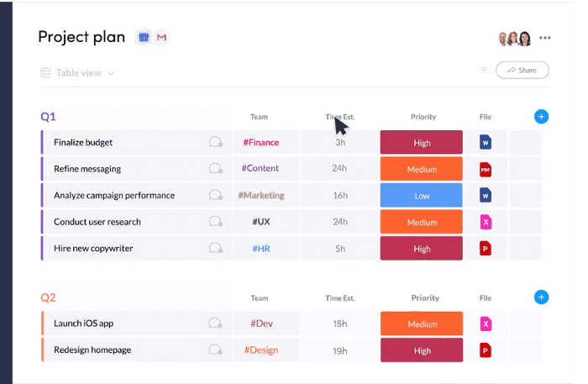Screen dimensions: 588x384
Task: Click the Share button
Action: (522, 70)
